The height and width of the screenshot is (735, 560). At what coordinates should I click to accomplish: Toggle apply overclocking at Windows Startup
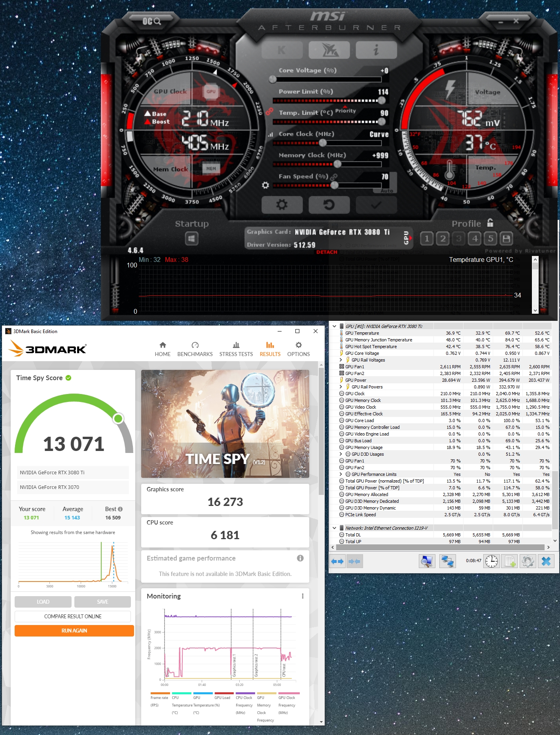point(192,239)
